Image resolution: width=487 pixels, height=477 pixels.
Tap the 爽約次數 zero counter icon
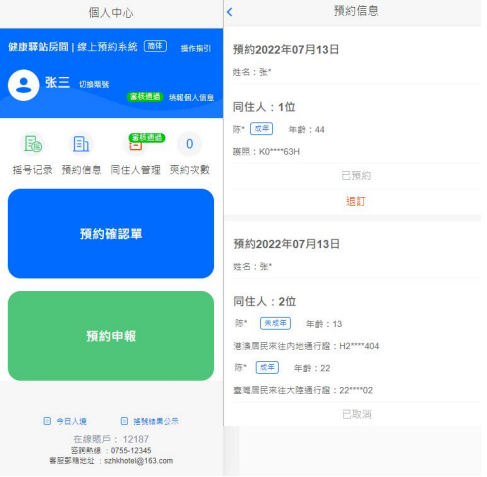pos(189,144)
